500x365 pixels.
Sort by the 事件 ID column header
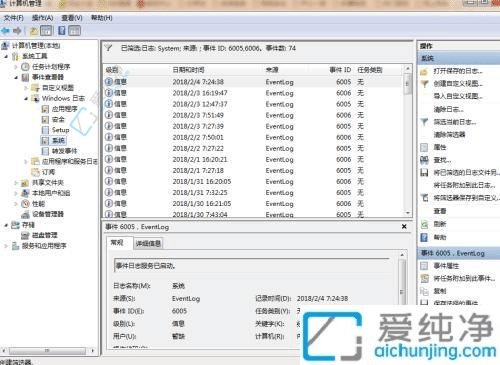tap(340, 70)
